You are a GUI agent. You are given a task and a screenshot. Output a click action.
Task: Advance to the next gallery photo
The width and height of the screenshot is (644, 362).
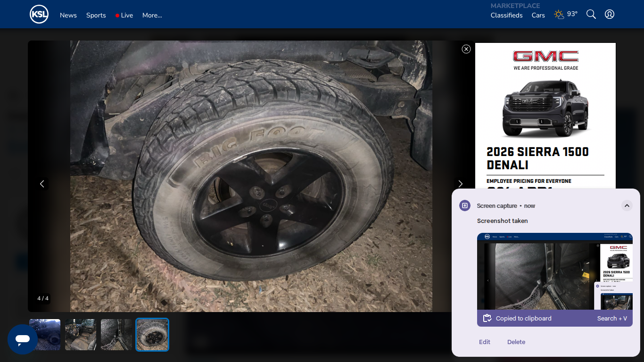click(461, 184)
